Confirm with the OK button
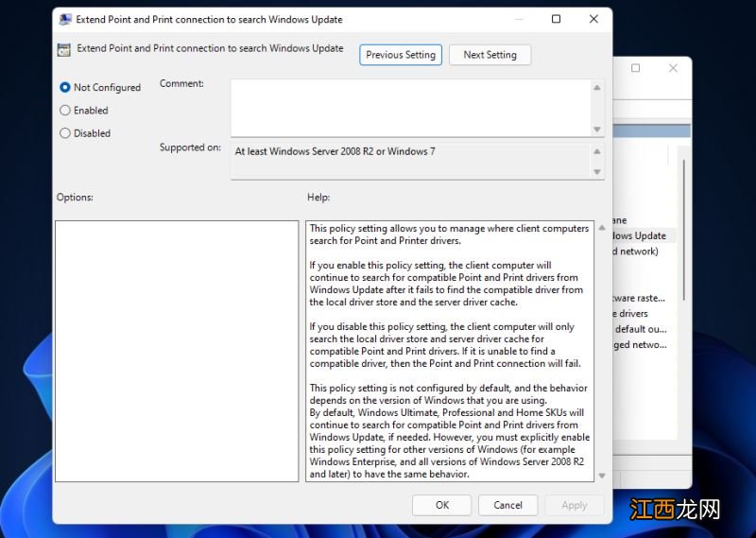Screen dimensions: 756x538 click(441, 505)
